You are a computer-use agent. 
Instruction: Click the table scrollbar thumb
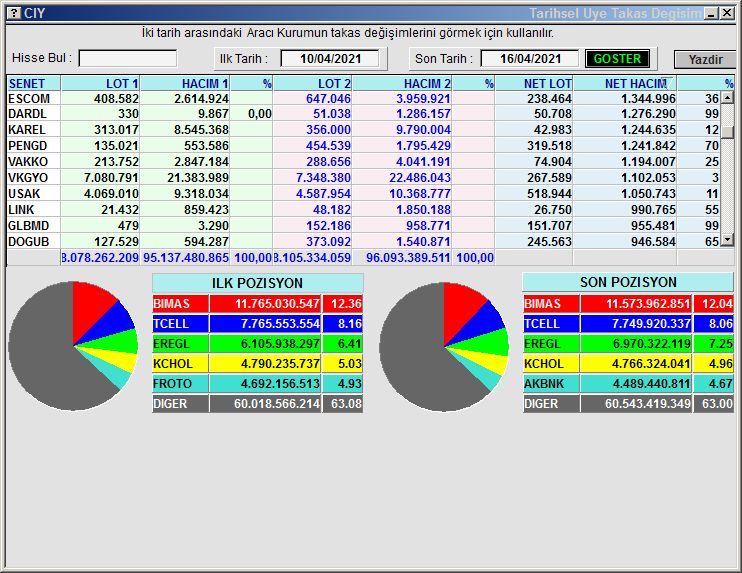(x=727, y=131)
